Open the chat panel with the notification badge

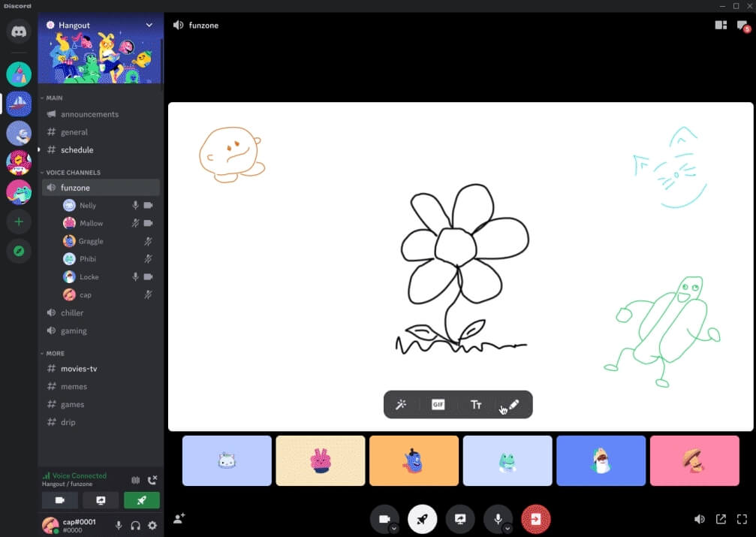coord(742,25)
